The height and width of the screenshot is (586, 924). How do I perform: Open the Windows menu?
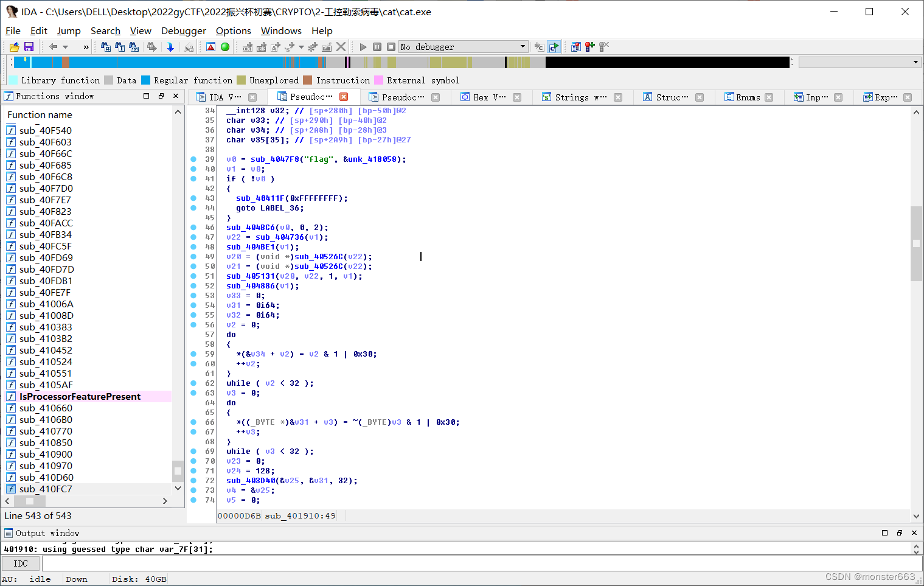click(x=281, y=30)
